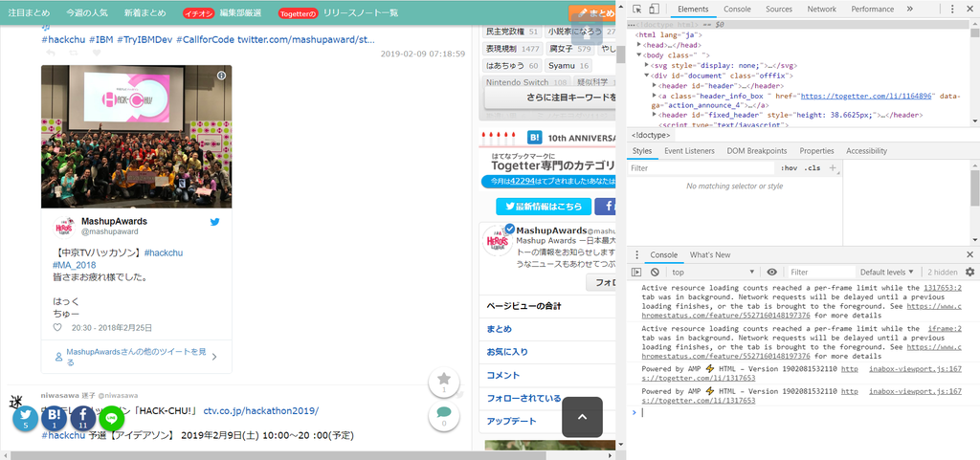
Task: Share on Facebook floating button
Action: (x=83, y=418)
